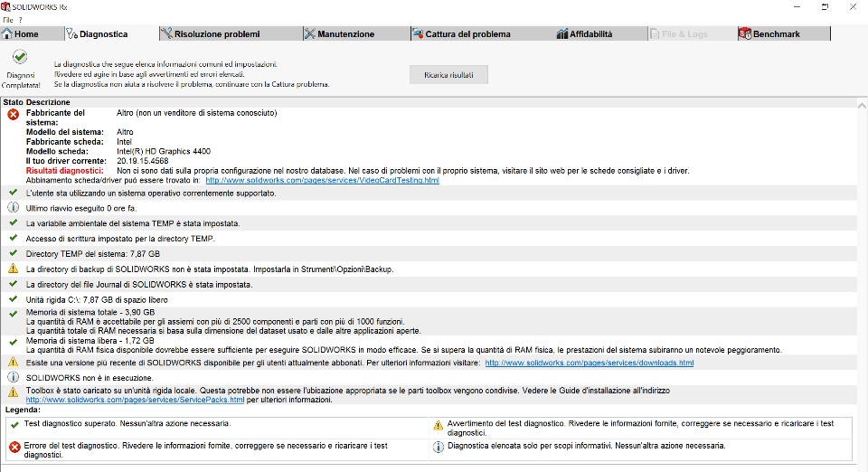Go to the Manutenzione tab
Screen dimensions: 868x472
(356, 33)
